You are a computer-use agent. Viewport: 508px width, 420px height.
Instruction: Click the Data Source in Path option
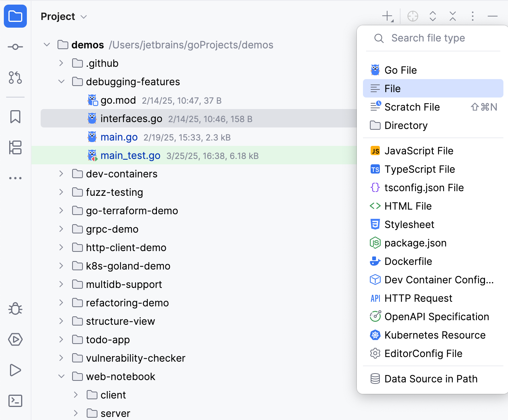tap(430, 379)
